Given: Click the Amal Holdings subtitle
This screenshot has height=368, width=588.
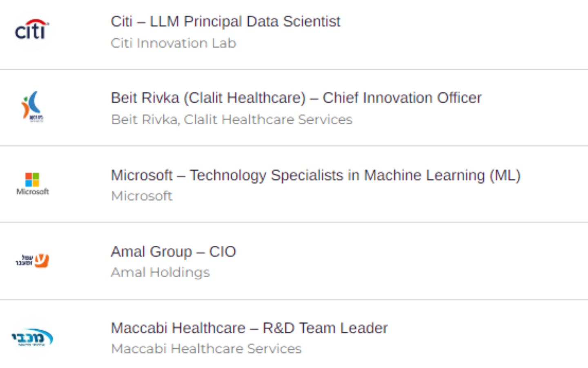Looking at the screenshot, I should [160, 272].
